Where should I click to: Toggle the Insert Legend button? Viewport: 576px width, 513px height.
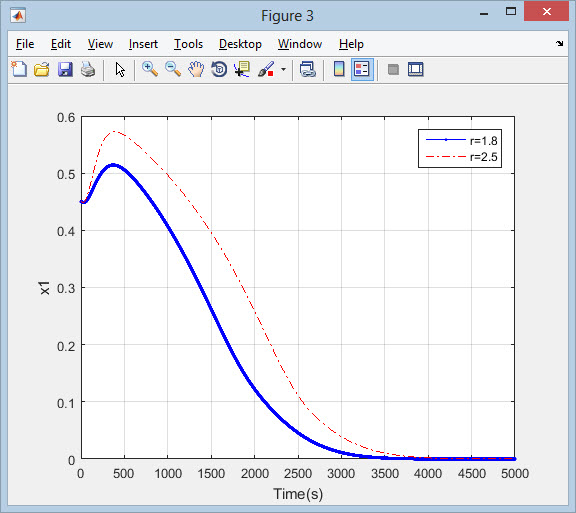pyautogui.click(x=362, y=69)
